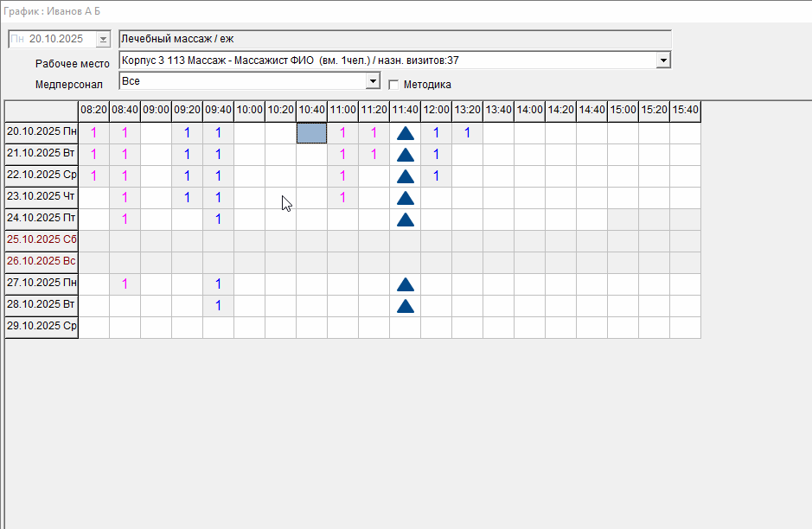Click the triangle on 28.10.2025 Вт row
Screen dimensions: 812x529
(405, 306)
